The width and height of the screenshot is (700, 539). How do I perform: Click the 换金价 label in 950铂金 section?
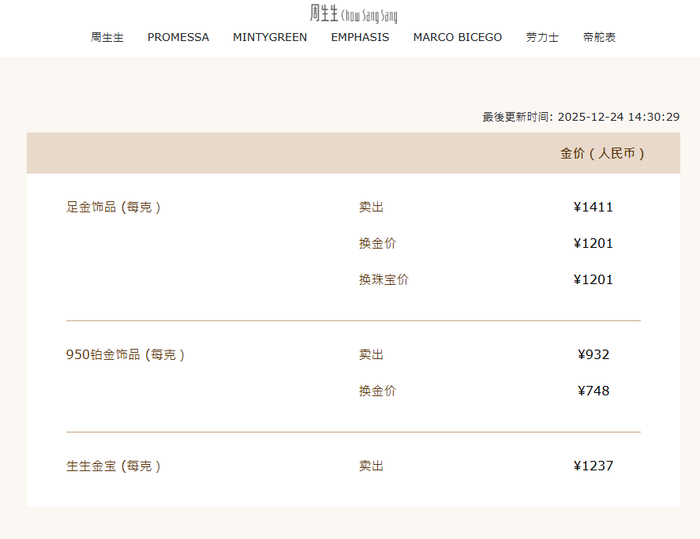377,391
